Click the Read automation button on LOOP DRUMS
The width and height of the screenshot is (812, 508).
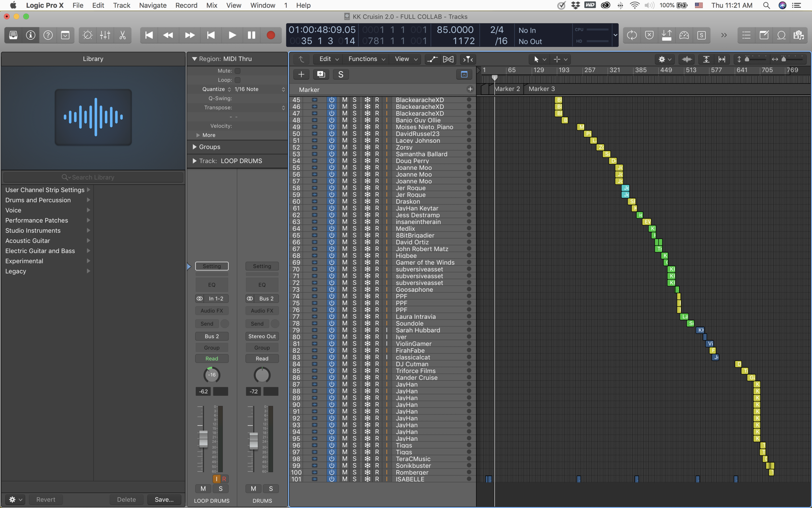coord(212,358)
